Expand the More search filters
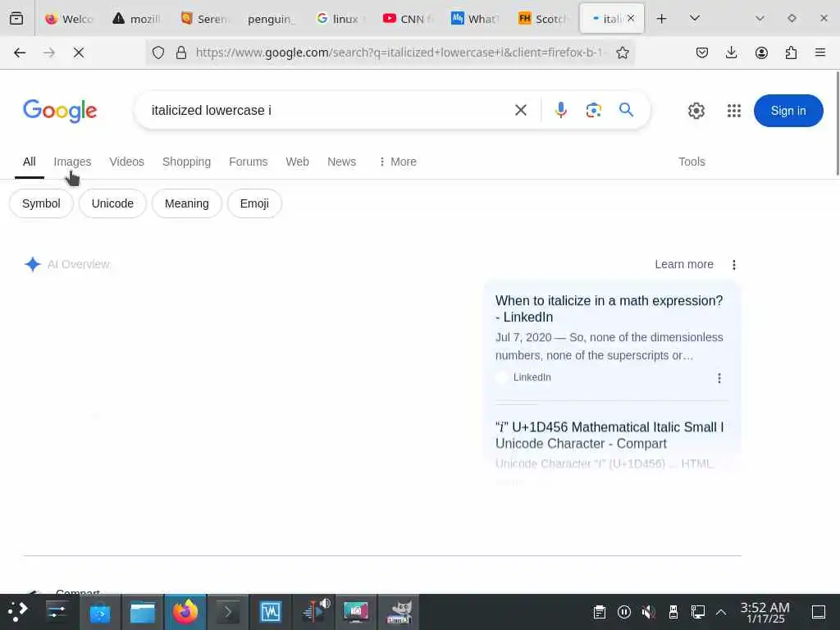 click(x=397, y=162)
